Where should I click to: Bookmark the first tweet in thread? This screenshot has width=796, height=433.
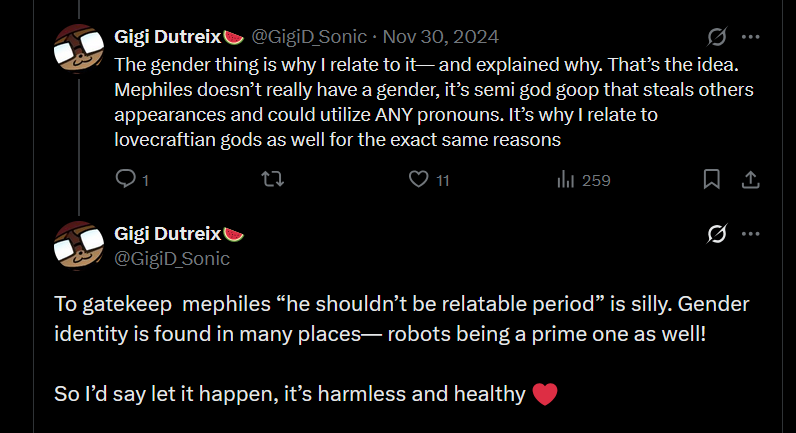click(x=711, y=180)
